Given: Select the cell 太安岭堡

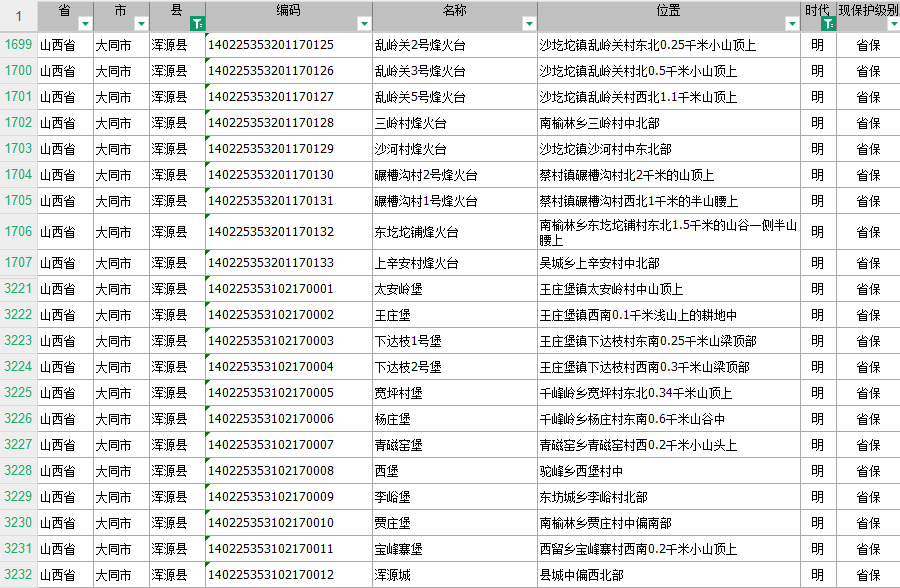Looking at the screenshot, I should (x=455, y=289).
